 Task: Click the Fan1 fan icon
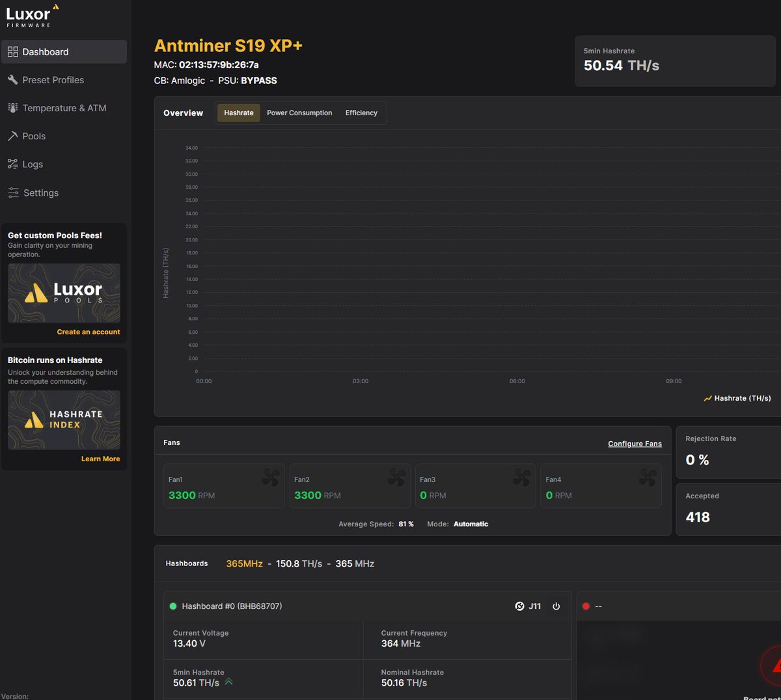click(x=271, y=478)
